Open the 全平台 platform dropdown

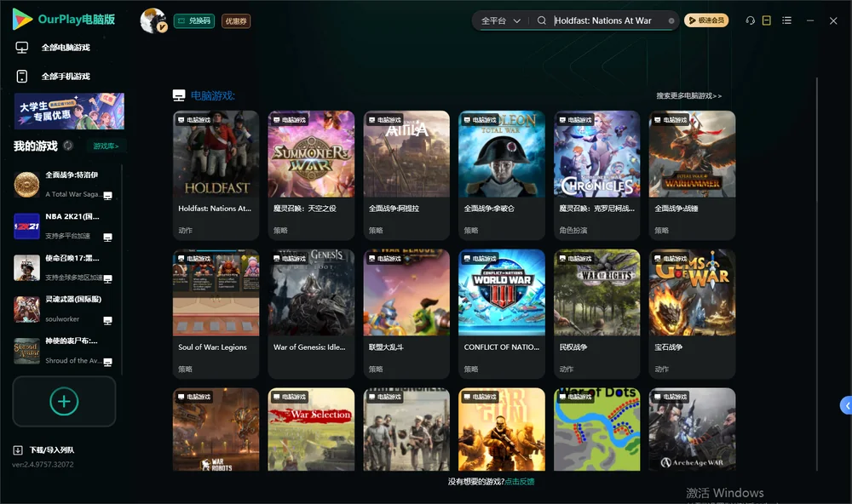[x=500, y=20]
